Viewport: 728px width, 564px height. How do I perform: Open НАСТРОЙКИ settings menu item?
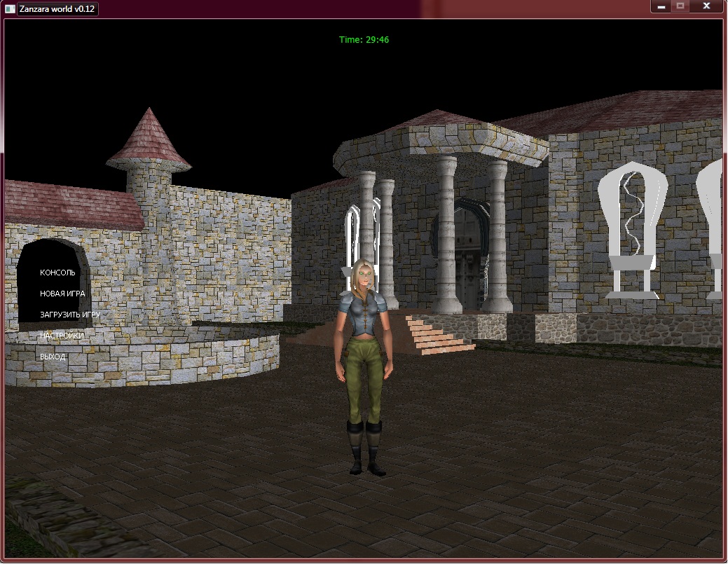62,336
